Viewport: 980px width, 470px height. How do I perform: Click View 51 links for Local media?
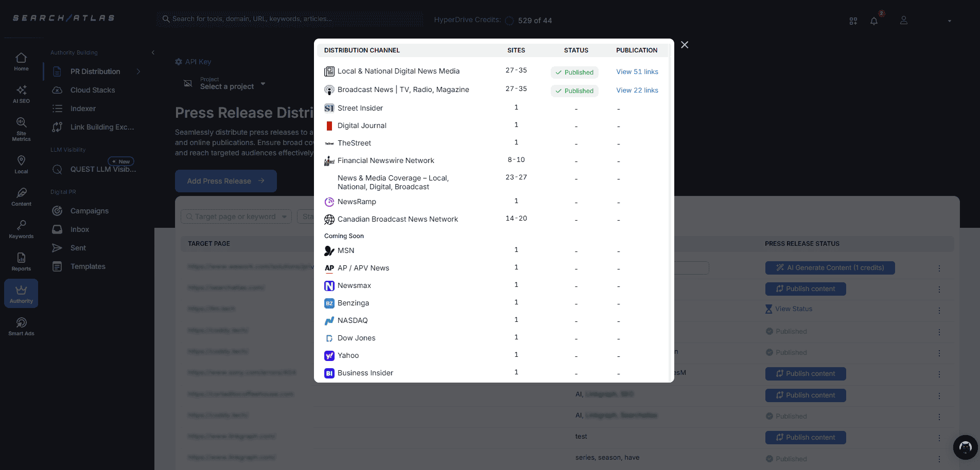click(637, 72)
